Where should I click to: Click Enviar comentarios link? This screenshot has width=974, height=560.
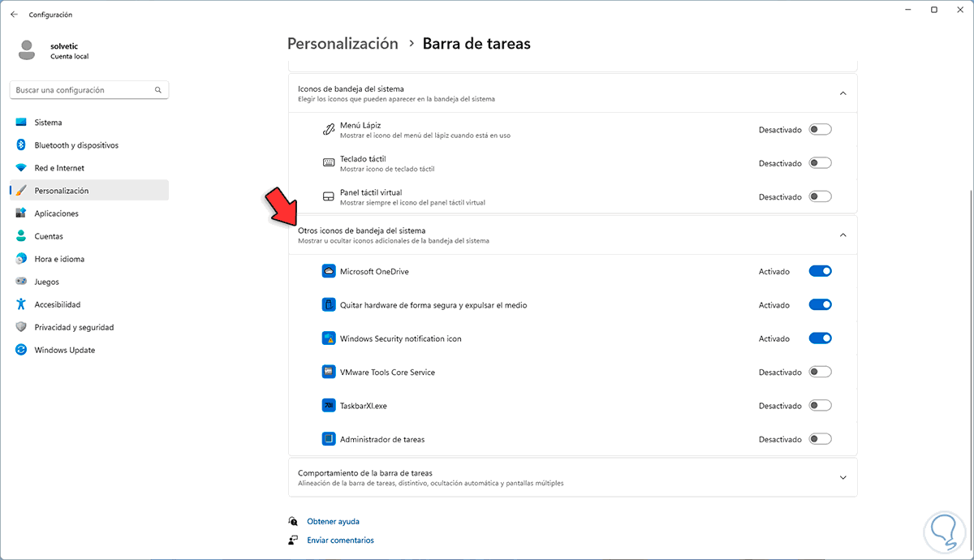click(340, 540)
